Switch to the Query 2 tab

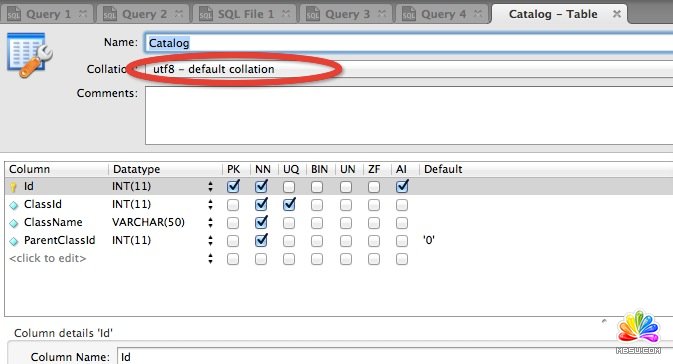143,14
